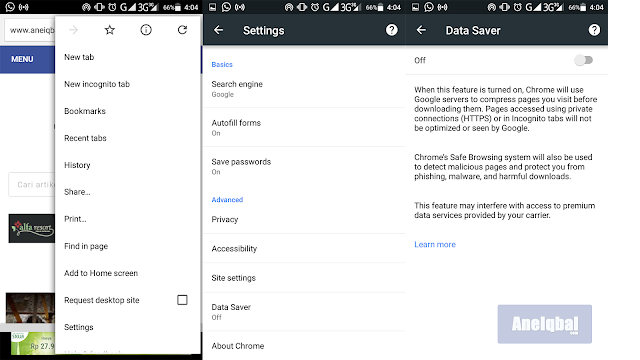
Task: Open a New incognito tab
Action: pos(127,84)
